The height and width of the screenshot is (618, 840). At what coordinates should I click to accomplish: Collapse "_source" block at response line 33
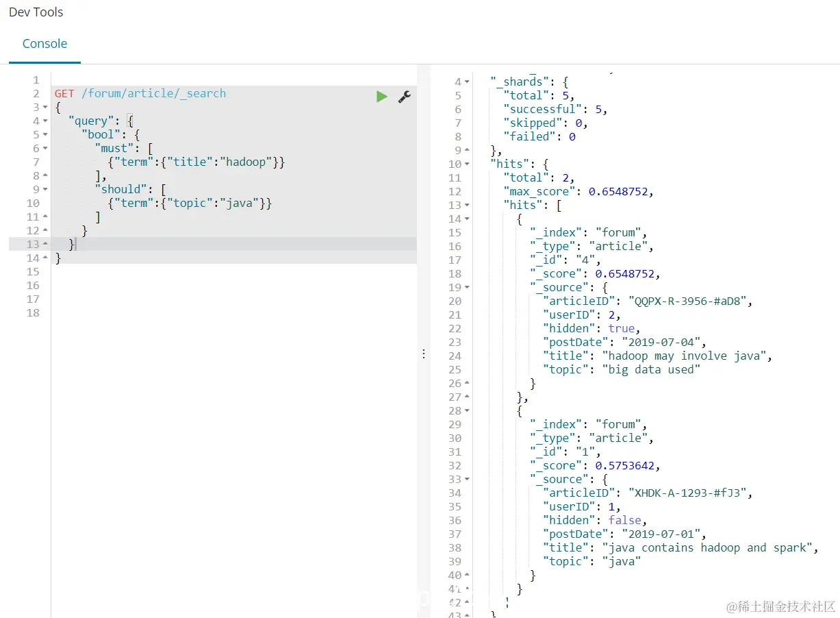point(467,480)
